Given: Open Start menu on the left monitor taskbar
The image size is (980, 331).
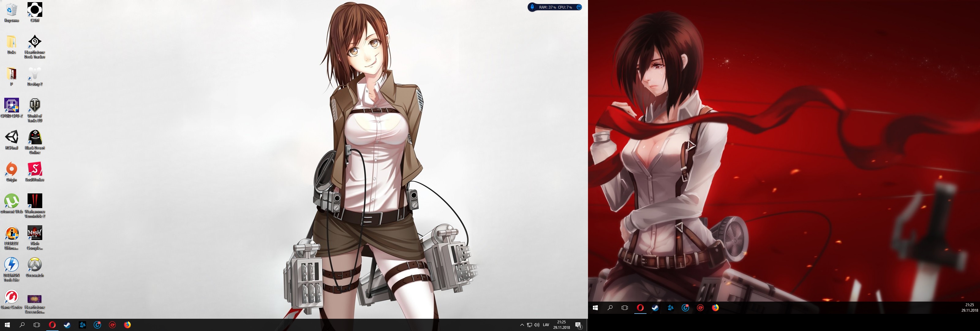Looking at the screenshot, I should point(7,325).
